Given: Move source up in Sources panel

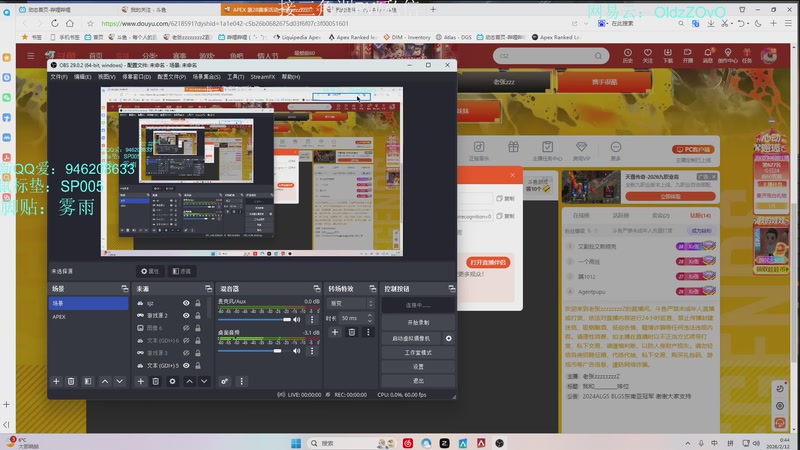Looking at the screenshot, I should pos(189,381).
